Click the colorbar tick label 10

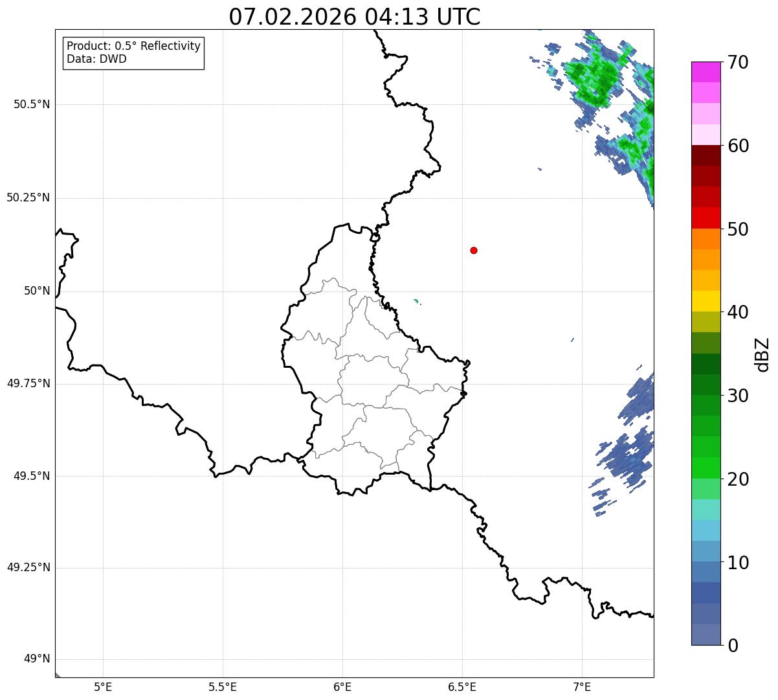pos(737,562)
